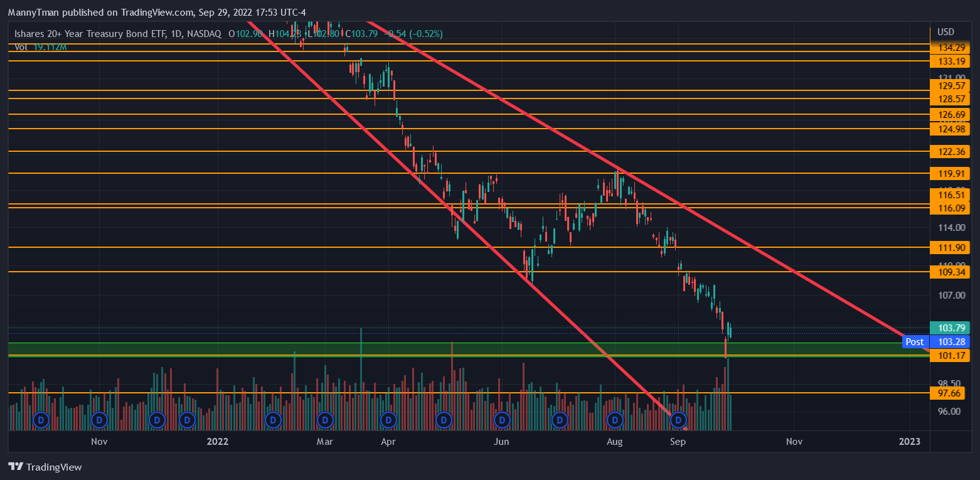Click the 122.36 price level label

pos(950,152)
